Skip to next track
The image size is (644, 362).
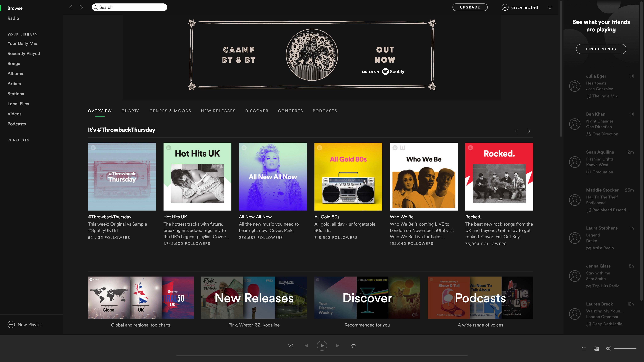[338, 346]
